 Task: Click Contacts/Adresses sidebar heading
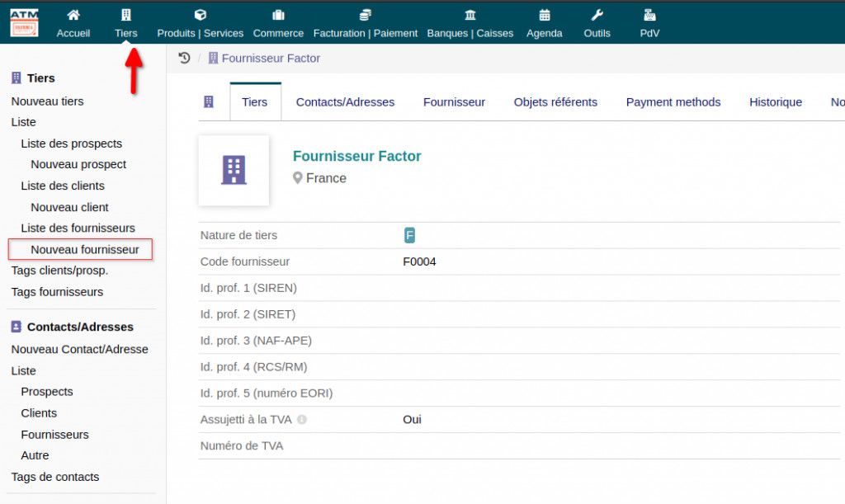tap(80, 327)
